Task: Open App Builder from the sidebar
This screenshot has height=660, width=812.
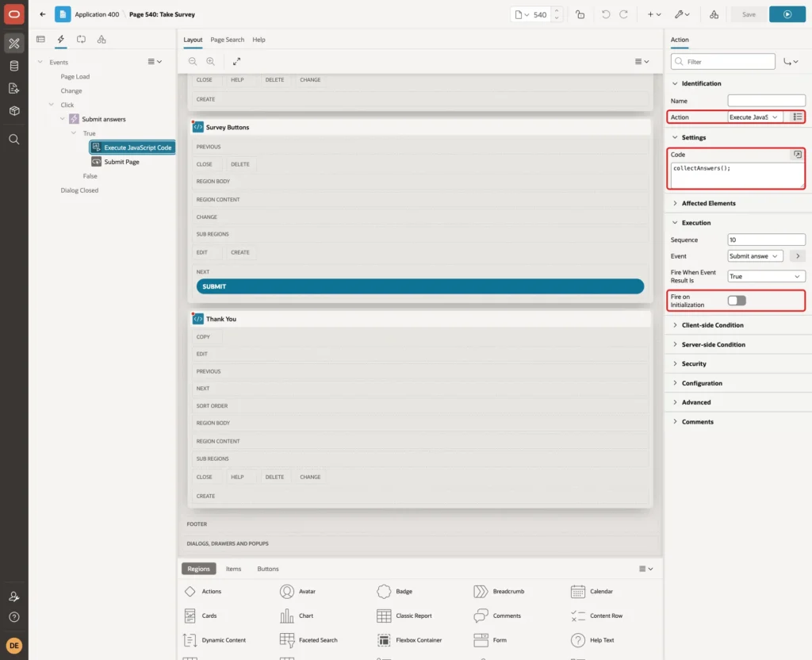Action: tap(14, 44)
